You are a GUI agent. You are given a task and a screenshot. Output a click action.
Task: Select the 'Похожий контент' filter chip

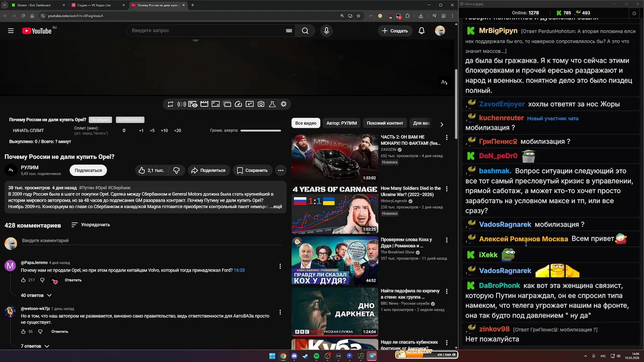[x=385, y=123]
